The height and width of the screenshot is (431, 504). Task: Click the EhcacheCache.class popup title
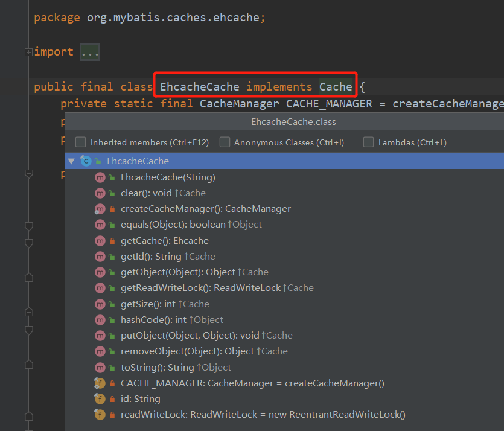point(293,122)
